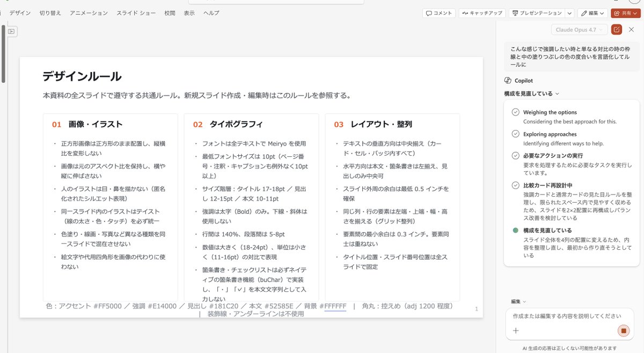Start the プレゼンテーション slideshow
This screenshot has height=353, width=644.
536,13
